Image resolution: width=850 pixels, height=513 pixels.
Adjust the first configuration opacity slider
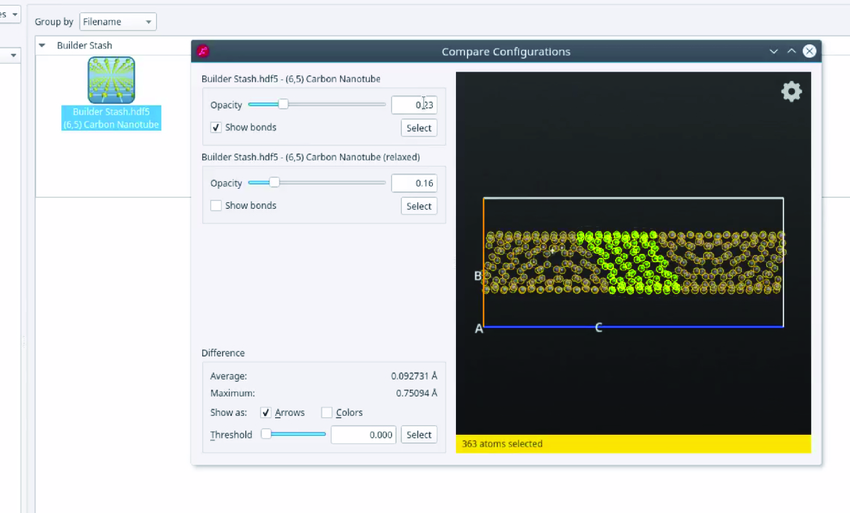tap(284, 104)
